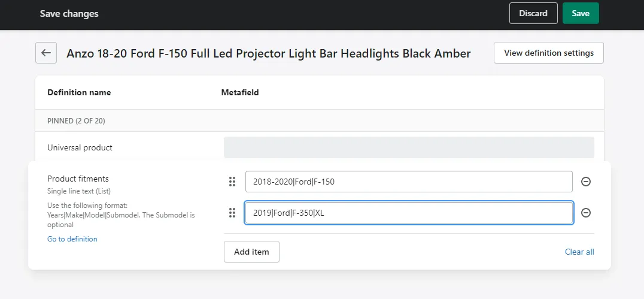This screenshot has height=299, width=644.
Task: Click the Metafield column header
Action: (239, 92)
